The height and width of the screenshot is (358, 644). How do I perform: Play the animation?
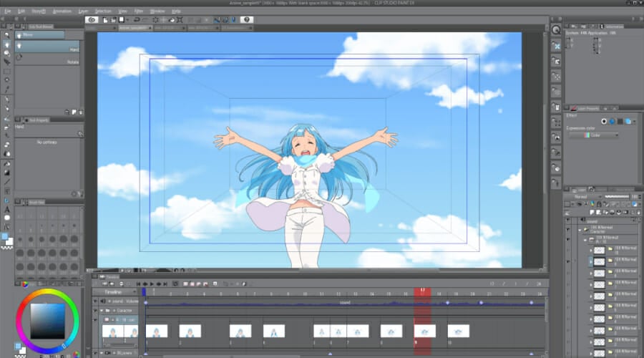(x=152, y=284)
